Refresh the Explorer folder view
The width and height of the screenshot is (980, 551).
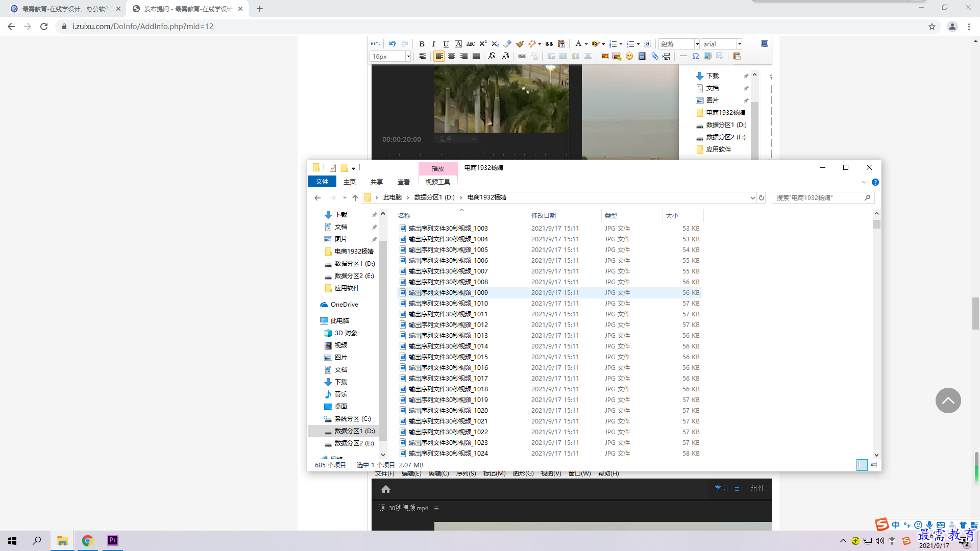[x=762, y=198]
